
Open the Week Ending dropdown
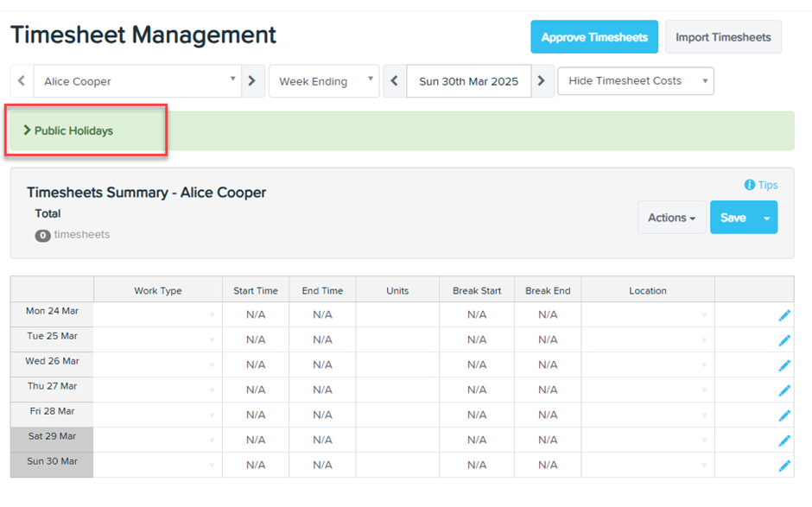(324, 81)
